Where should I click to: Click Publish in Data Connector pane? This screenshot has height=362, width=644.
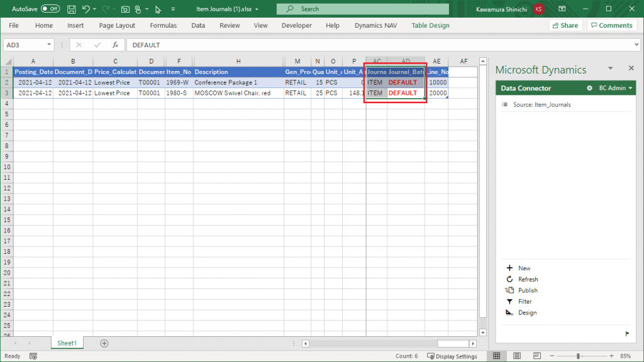pos(528,290)
